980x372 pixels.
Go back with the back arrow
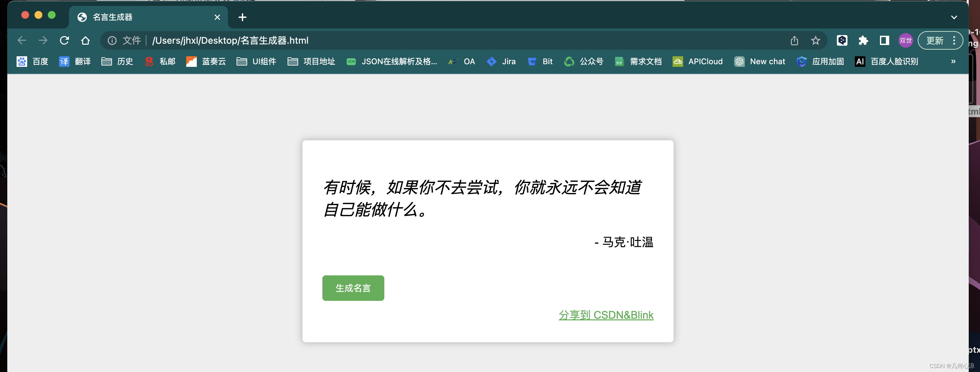(x=22, y=40)
